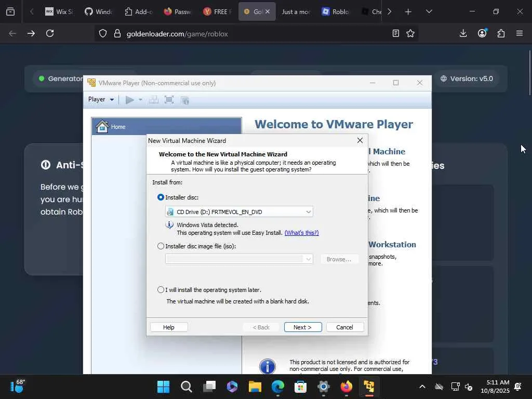
Task: Select Installer disc image file (iso) option
Action: pos(161,246)
